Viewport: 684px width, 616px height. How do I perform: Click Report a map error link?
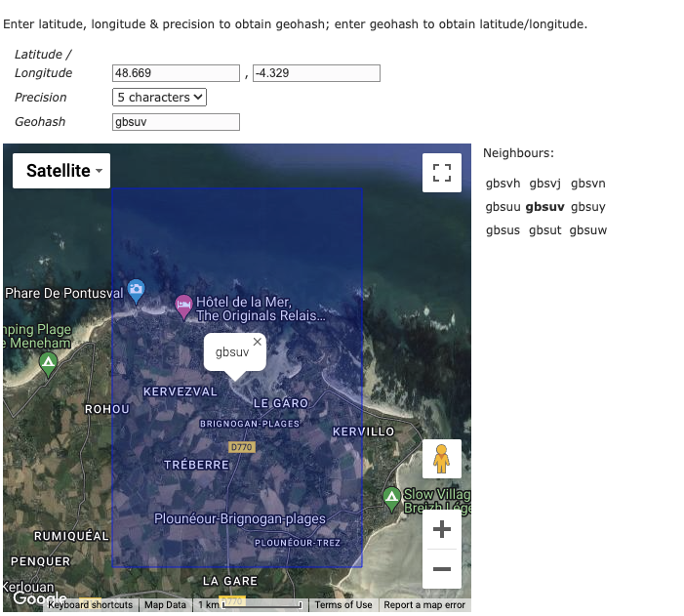tap(424, 605)
